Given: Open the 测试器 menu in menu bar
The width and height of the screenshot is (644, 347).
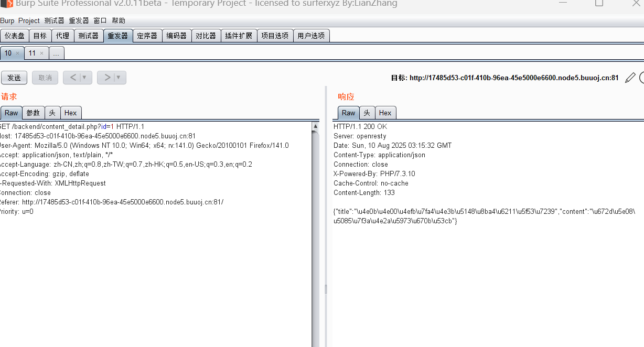Looking at the screenshot, I should coord(55,20).
